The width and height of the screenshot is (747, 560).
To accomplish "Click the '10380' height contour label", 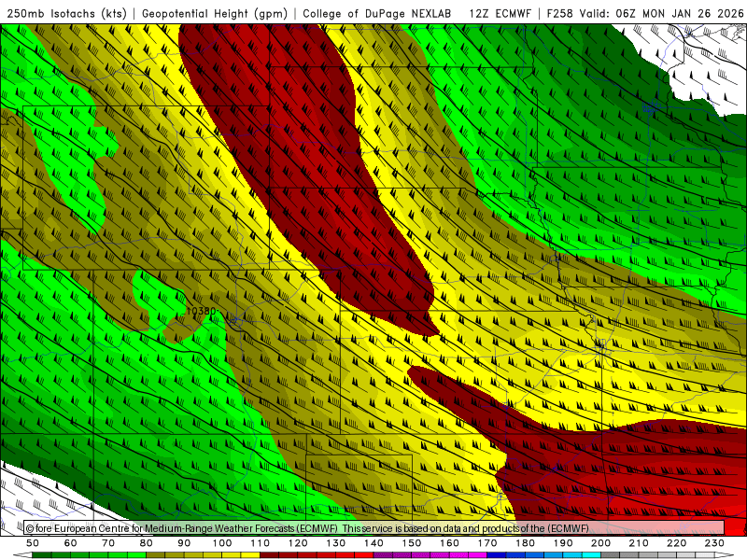I will click(x=202, y=311).
